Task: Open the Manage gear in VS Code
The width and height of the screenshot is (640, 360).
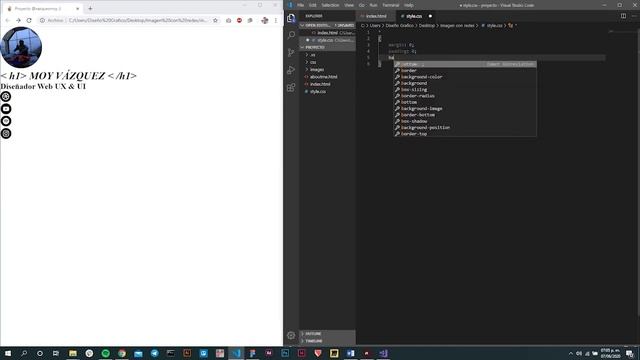Action: click(291, 336)
